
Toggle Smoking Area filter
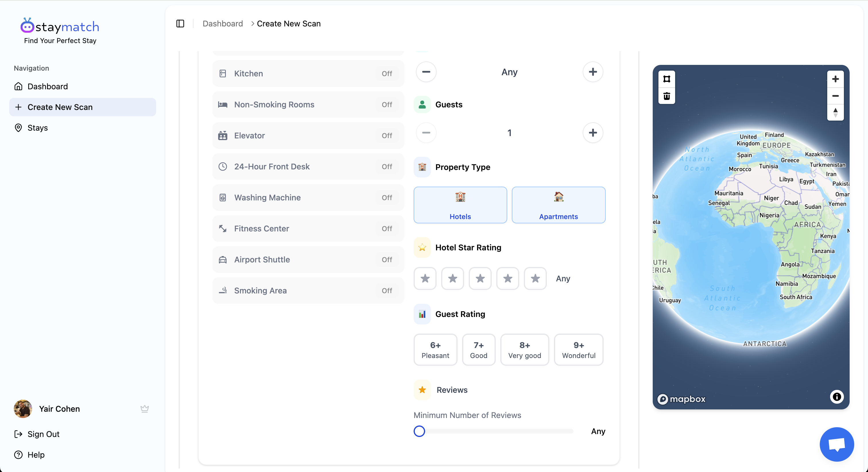[x=308, y=290]
